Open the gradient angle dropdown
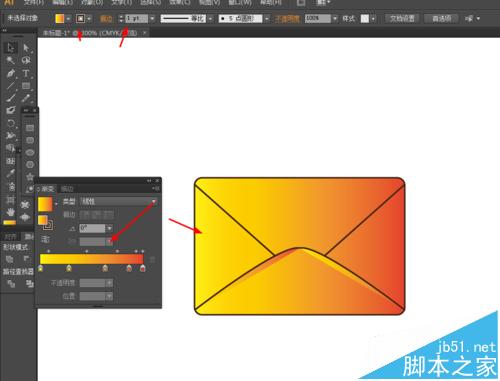 pos(109,228)
